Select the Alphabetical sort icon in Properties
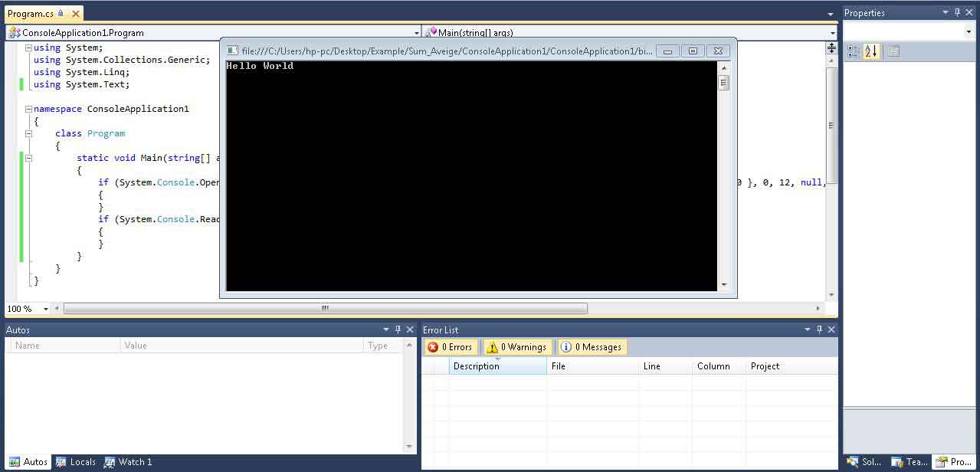The height and width of the screenshot is (472, 980). tap(871, 51)
